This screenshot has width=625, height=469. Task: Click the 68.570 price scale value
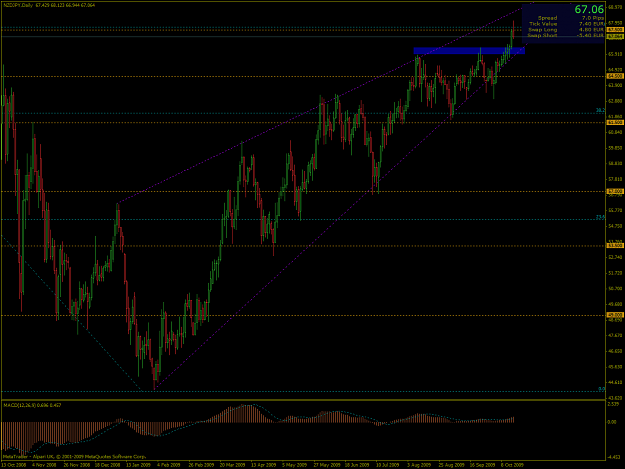click(x=615, y=7)
